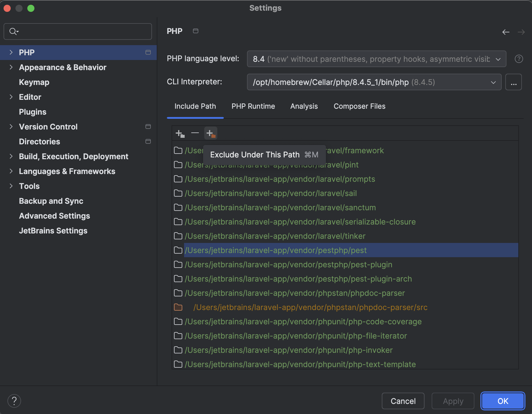Click the minus icon to remove selected path
532x414 pixels.
(195, 133)
